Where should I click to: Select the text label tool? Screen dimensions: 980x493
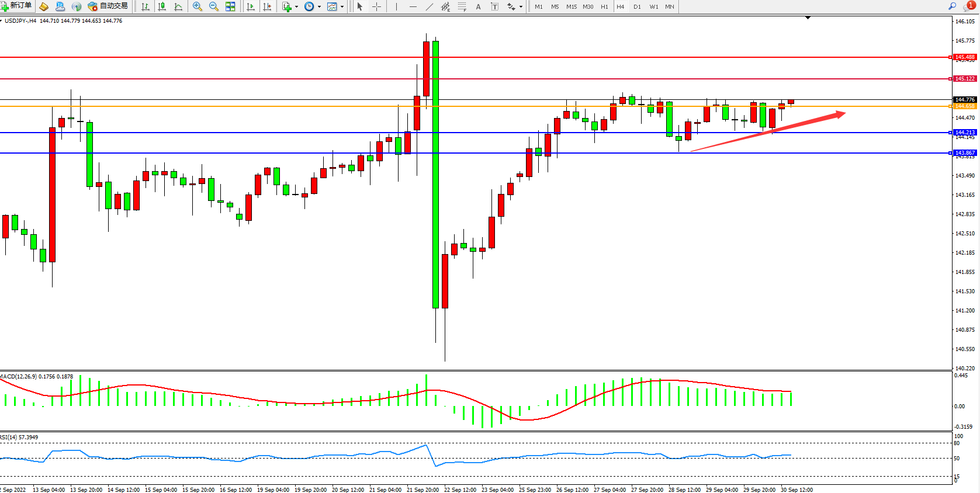478,6
